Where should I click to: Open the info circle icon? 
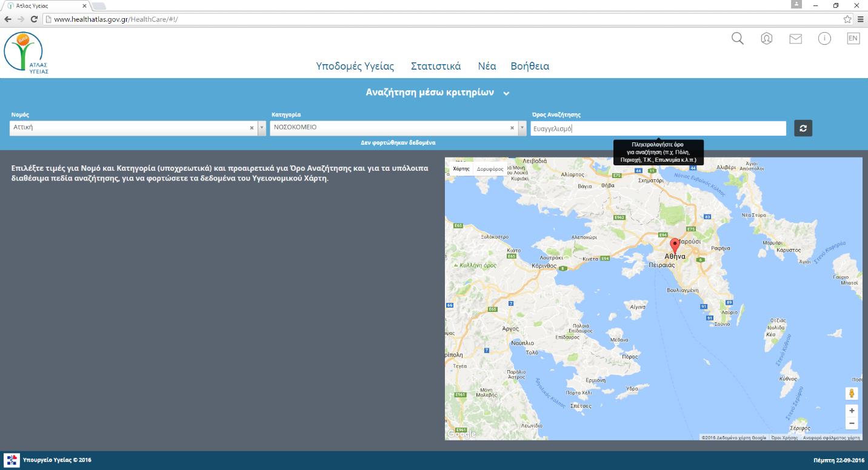pos(824,39)
